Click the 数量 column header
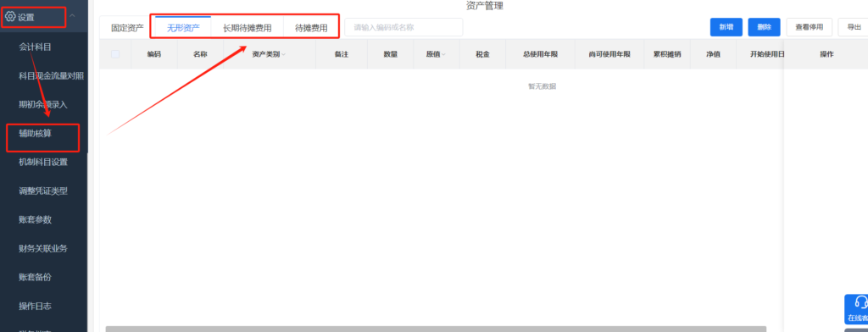The height and width of the screenshot is (332, 868). pyautogui.click(x=390, y=54)
